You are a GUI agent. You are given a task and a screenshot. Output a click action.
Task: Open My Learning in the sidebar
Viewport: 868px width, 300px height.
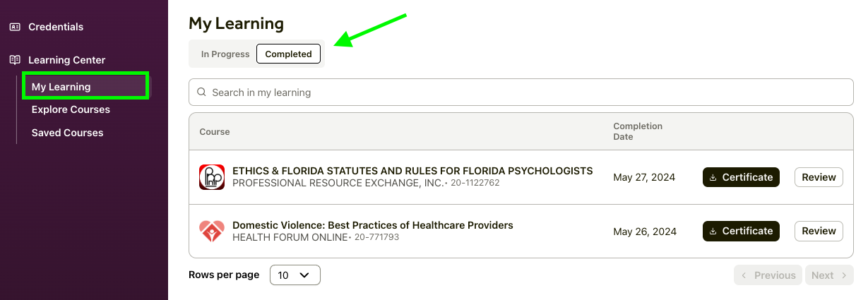pyautogui.click(x=61, y=87)
